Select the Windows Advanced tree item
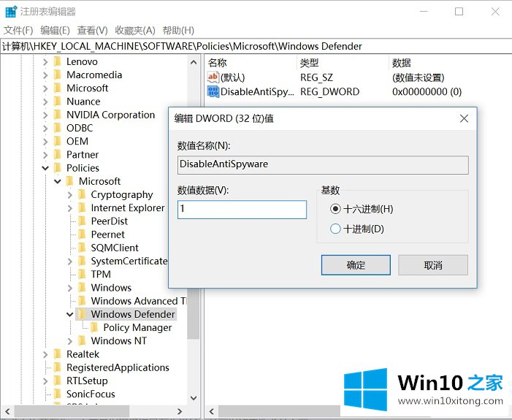 [139, 301]
